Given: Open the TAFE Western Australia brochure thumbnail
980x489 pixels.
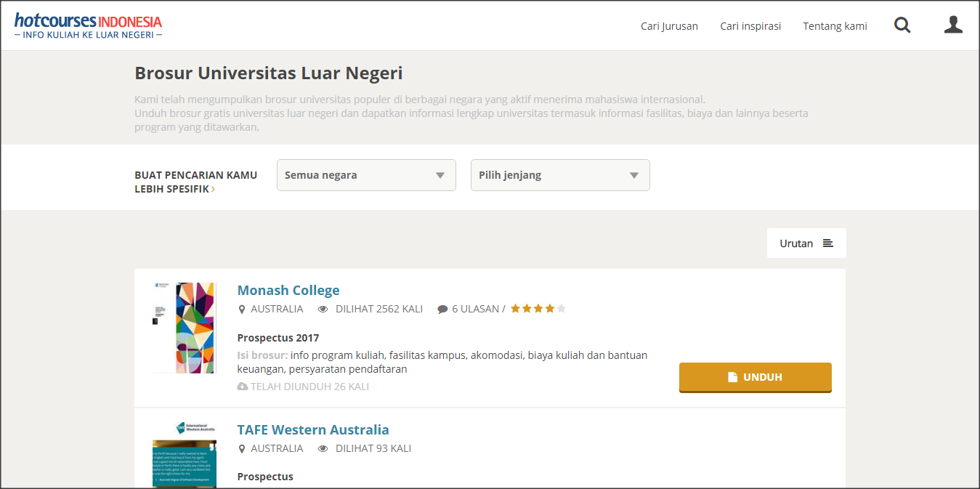Looking at the screenshot, I should 185,454.
